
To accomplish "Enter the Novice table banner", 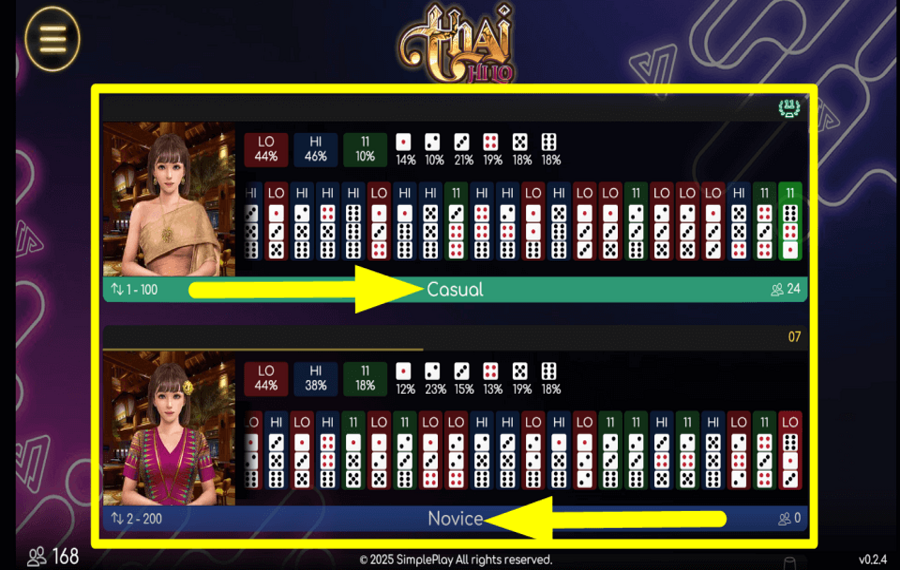I will pos(455,518).
